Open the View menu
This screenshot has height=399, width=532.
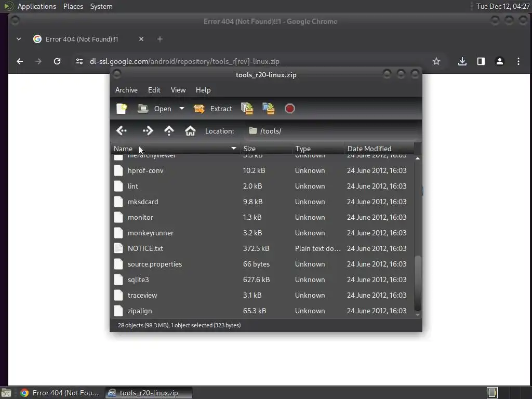point(178,90)
